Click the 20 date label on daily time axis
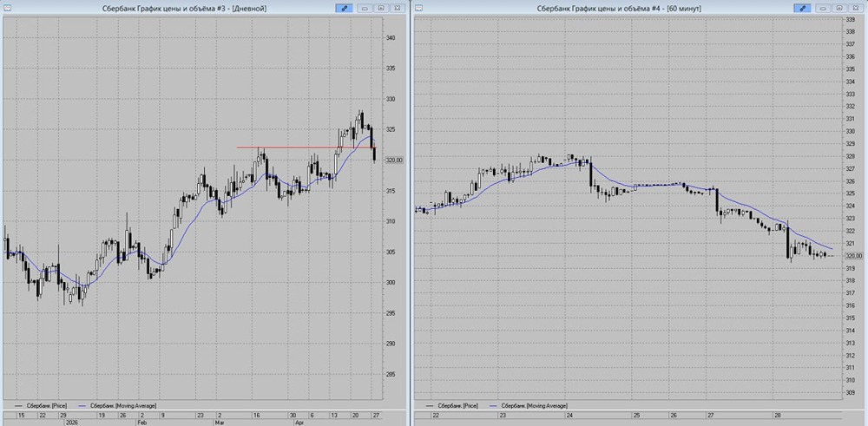Image resolution: width=868 pixels, height=426 pixels. click(355, 415)
